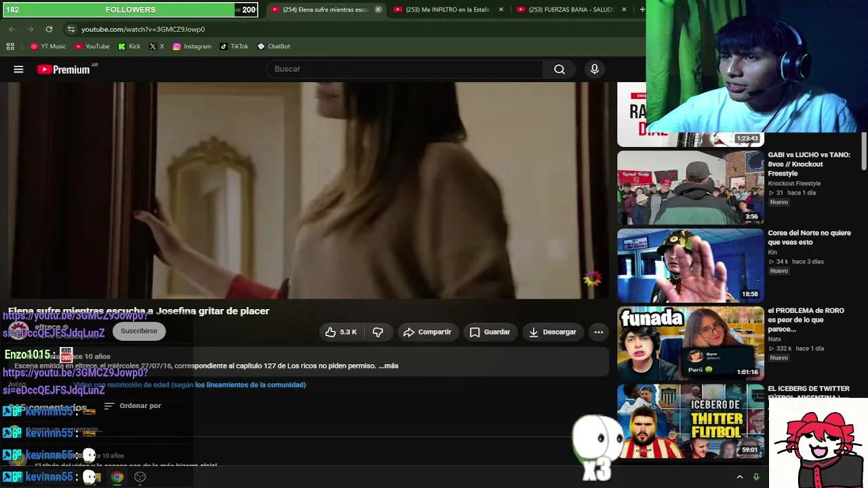Click the microphone icon in the system tray
Viewport: 868px width, 488px height.
coord(756,477)
